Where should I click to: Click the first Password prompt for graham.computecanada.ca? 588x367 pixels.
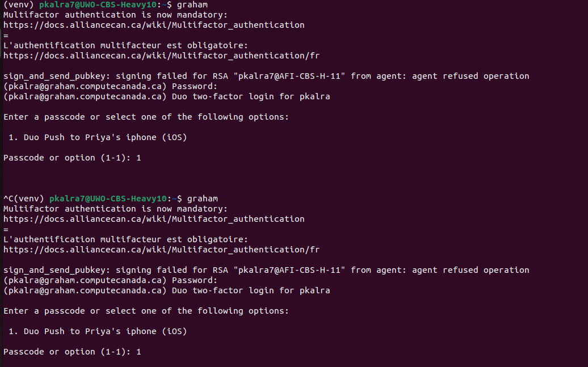click(x=110, y=86)
